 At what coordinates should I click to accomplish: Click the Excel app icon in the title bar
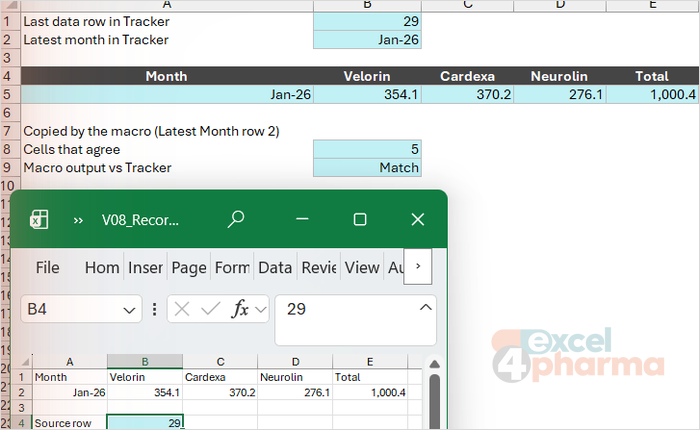tap(39, 219)
